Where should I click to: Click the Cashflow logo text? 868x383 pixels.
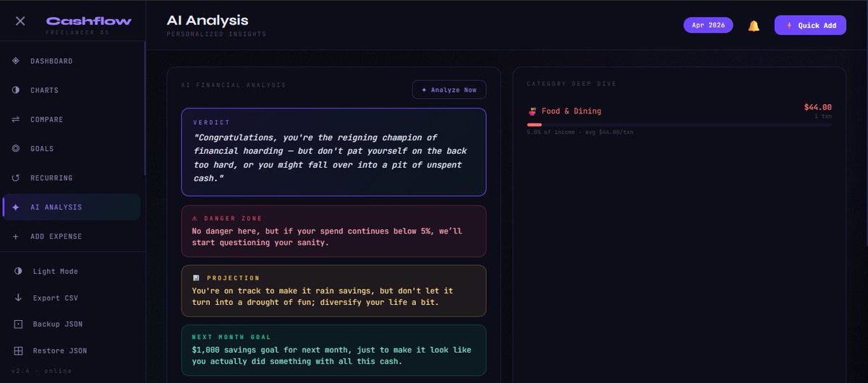click(x=88, y=21)
